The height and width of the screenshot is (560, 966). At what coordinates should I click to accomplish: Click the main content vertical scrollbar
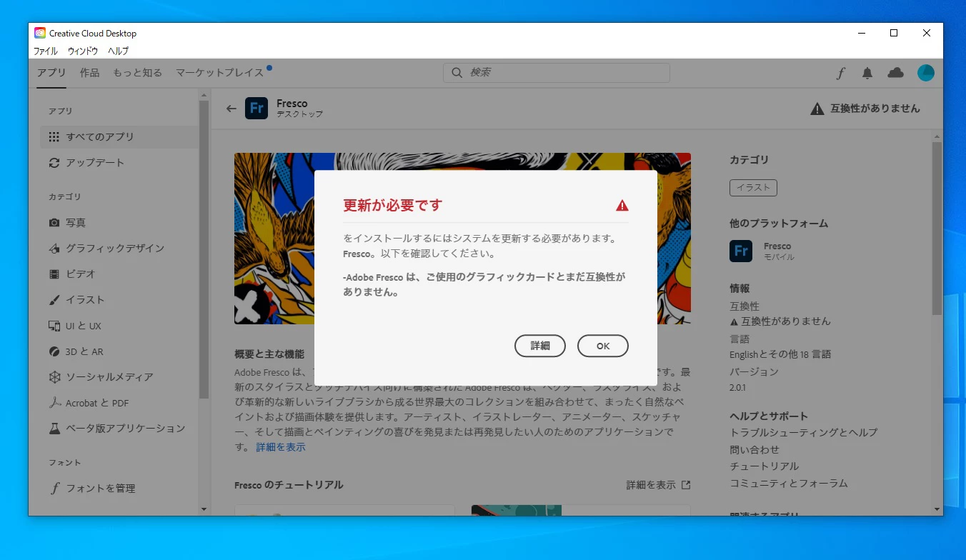[937, 229]
